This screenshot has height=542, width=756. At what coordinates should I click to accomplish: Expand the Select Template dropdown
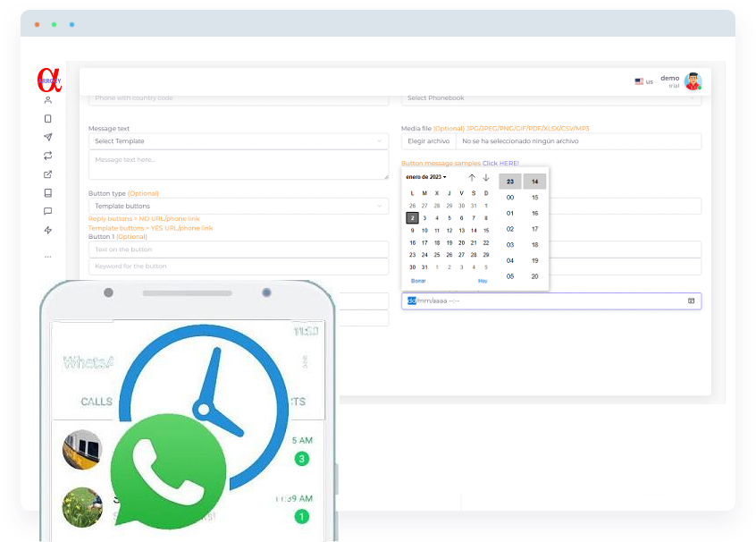click(238, 141)
